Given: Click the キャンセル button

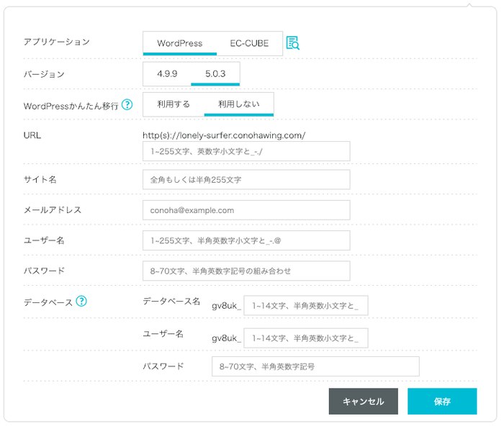Looking at the screenshot, I should coord(363,402).
